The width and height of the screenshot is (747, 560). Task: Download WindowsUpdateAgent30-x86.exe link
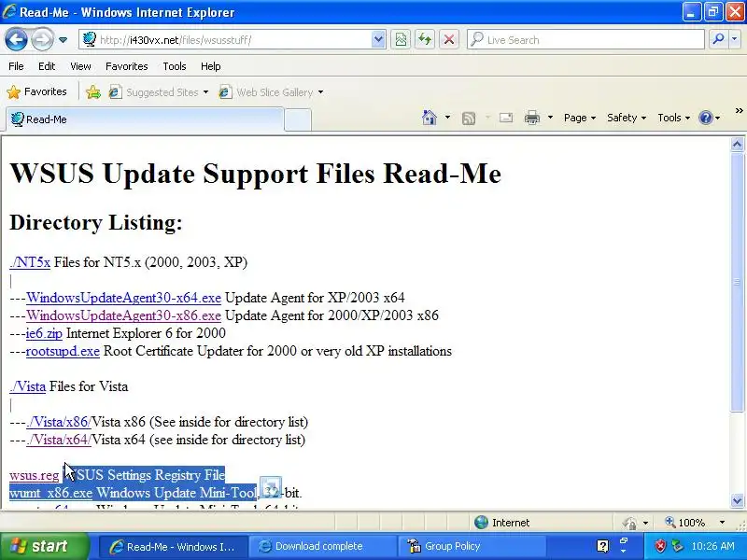(123, 315)
